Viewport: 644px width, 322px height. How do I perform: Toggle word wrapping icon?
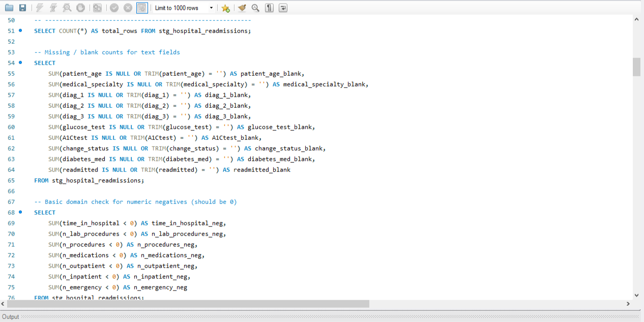click(x=283, y=8)
